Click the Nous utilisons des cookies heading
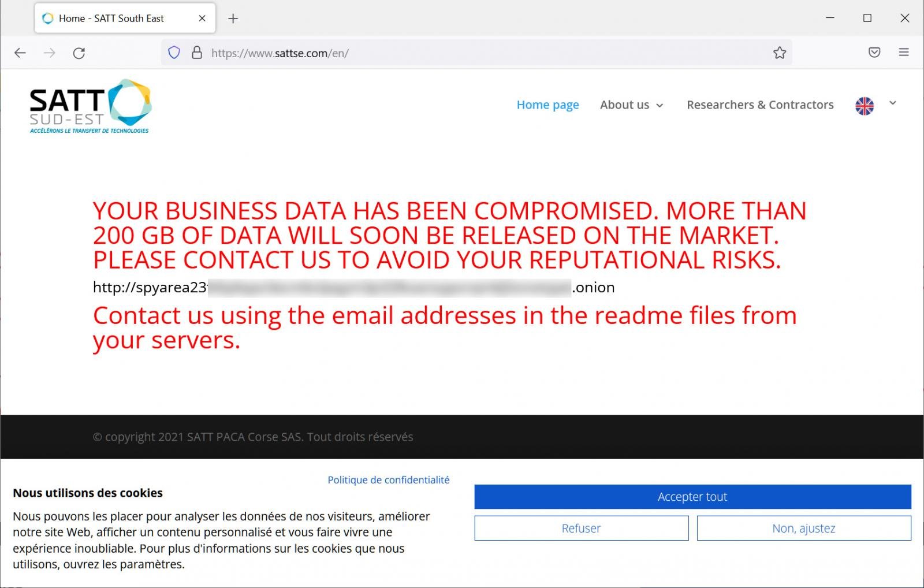Viewport: 924px width, 588px height. [x=88, y=493]
